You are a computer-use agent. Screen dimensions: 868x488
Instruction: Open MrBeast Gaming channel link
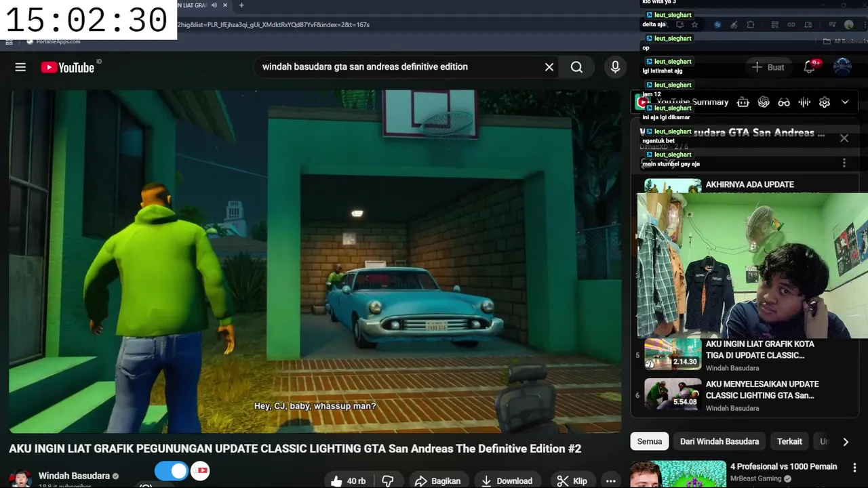tap(755, 479)
